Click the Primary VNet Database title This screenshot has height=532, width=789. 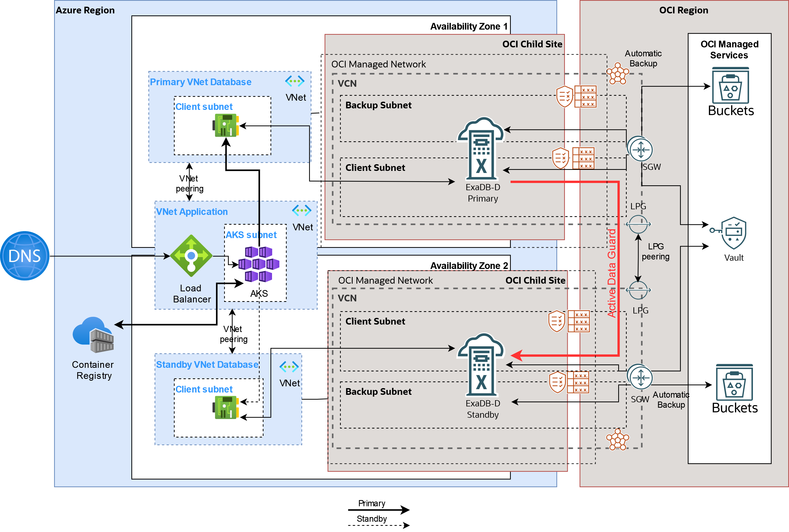(x=201, y=82)
